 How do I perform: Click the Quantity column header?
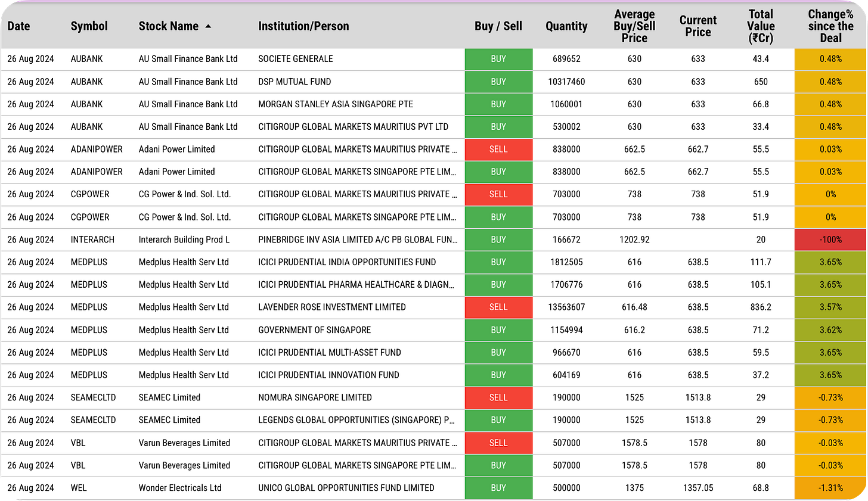pyautogui.click(x=566, y=26)
